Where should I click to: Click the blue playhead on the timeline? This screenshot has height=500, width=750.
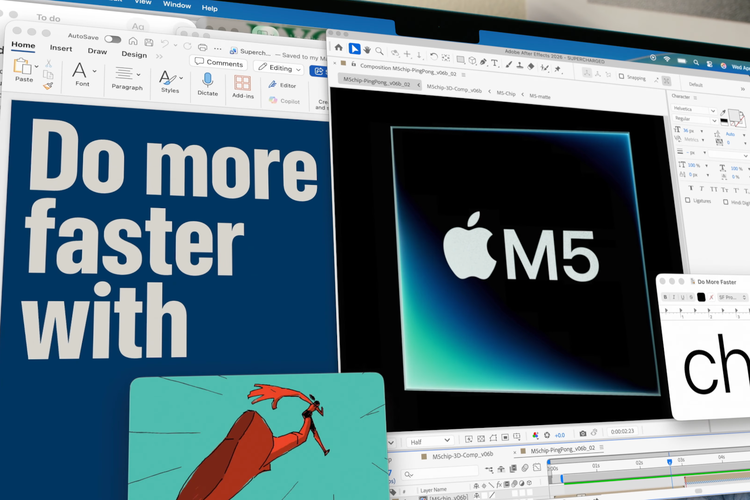(x=670, y=462)
